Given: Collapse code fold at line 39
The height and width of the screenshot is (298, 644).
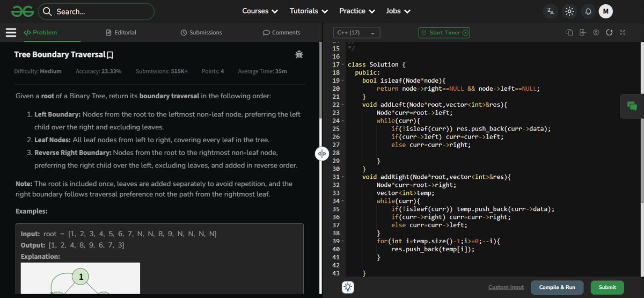Looking at the screenshot, I should (x=342, y=242).
